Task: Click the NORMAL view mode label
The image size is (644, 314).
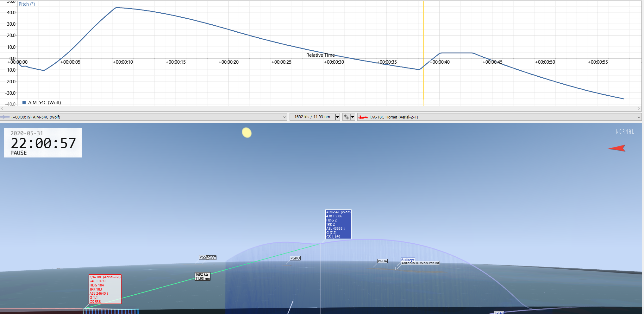Action: click(x=625, y=132)
